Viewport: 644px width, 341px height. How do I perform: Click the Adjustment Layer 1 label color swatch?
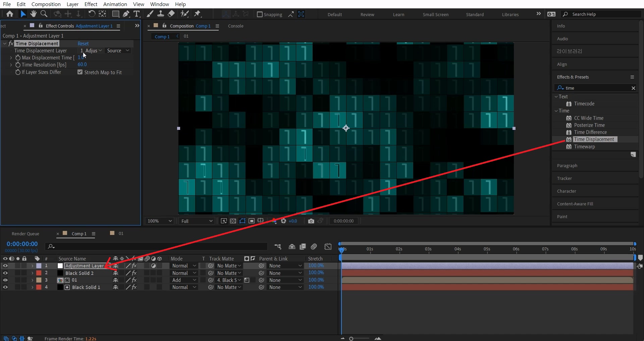point(39,266)
